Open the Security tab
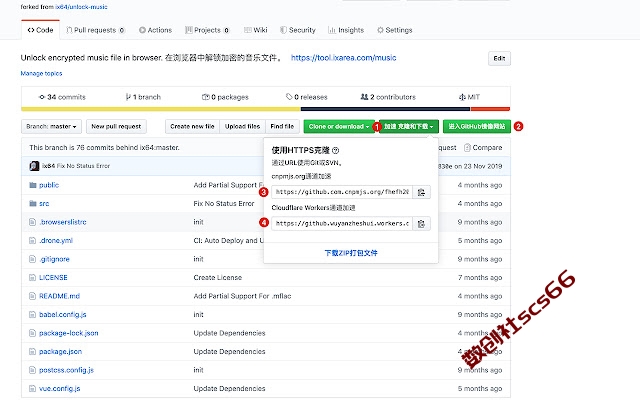Viewport: 640px width, 400px height. tap(298, 30)
